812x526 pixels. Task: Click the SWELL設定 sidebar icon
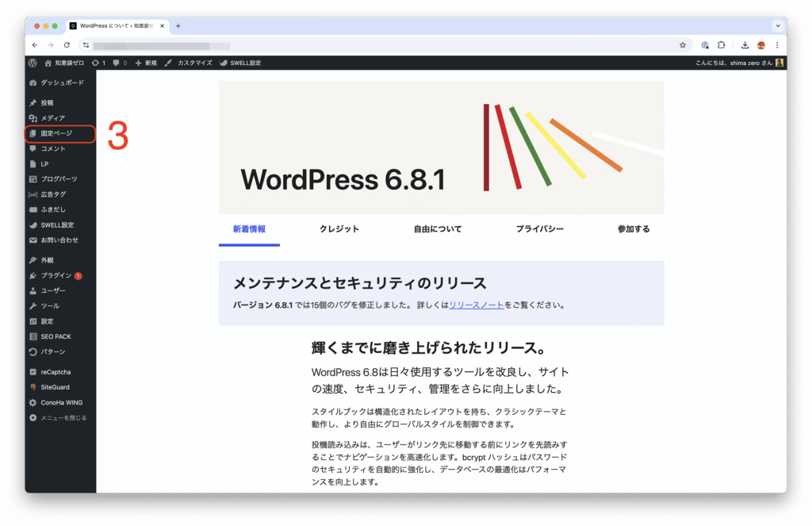point(33,225)
